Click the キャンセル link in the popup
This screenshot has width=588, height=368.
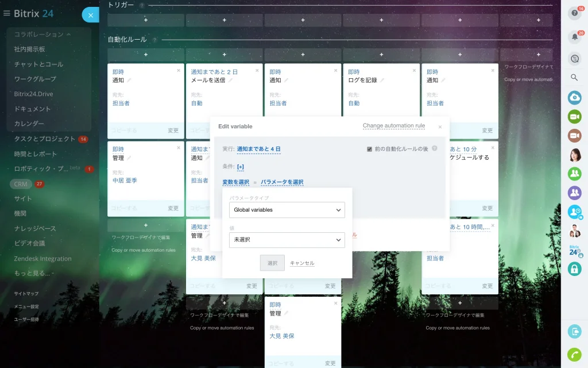tap(302, 263)
